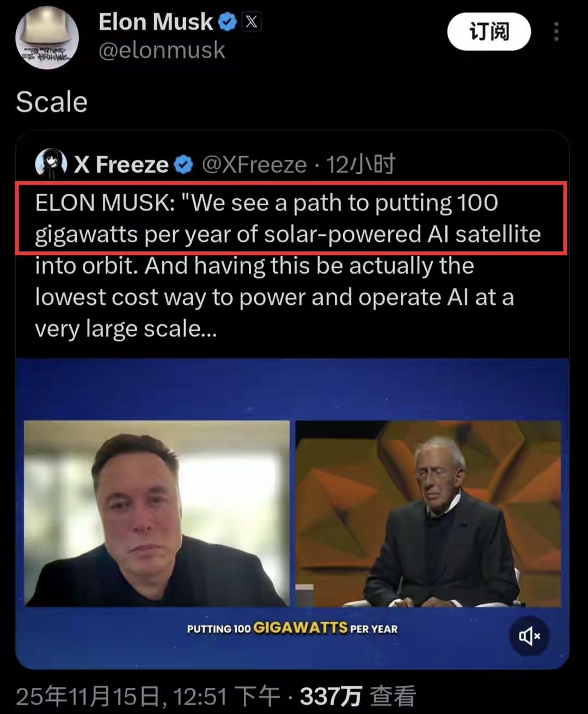The image size is (588, 714).
Task: Click X Freeze's blue verified badge
Action: pyautogui.click(x=183, y=164)
